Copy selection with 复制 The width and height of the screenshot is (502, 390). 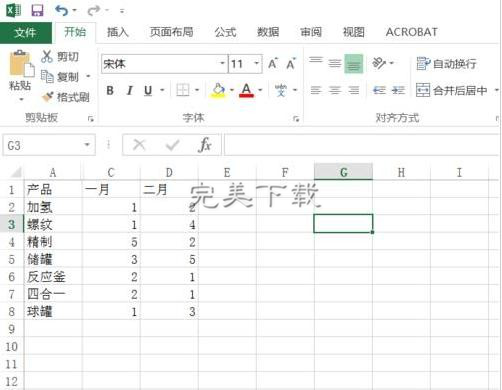[60, 77]
